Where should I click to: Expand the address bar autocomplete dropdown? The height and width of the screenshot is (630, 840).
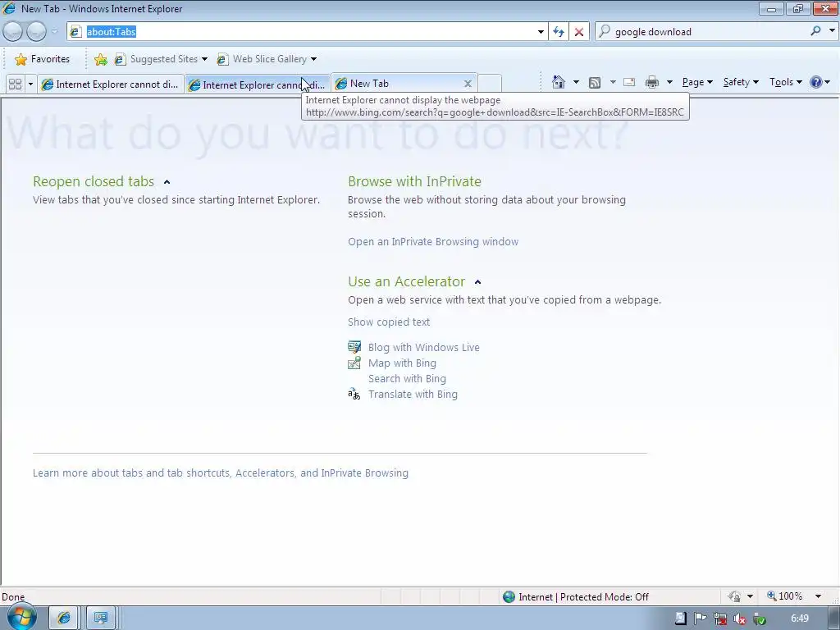[x=541, y=32]
